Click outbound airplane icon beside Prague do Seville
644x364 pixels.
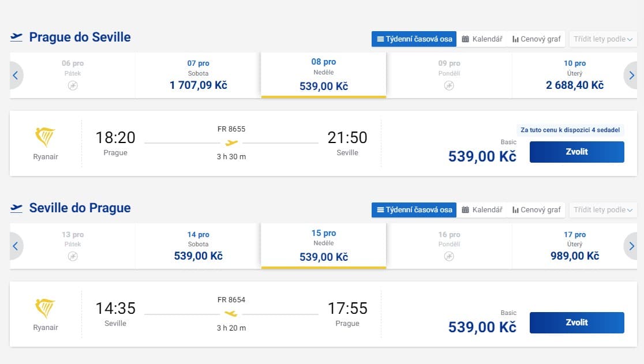click(16, 37)
